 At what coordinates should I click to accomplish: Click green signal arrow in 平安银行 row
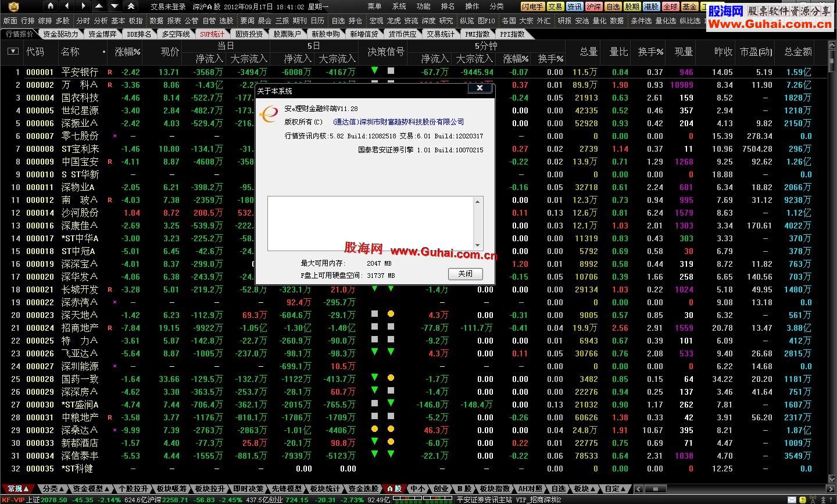click(x=374, y=70)
